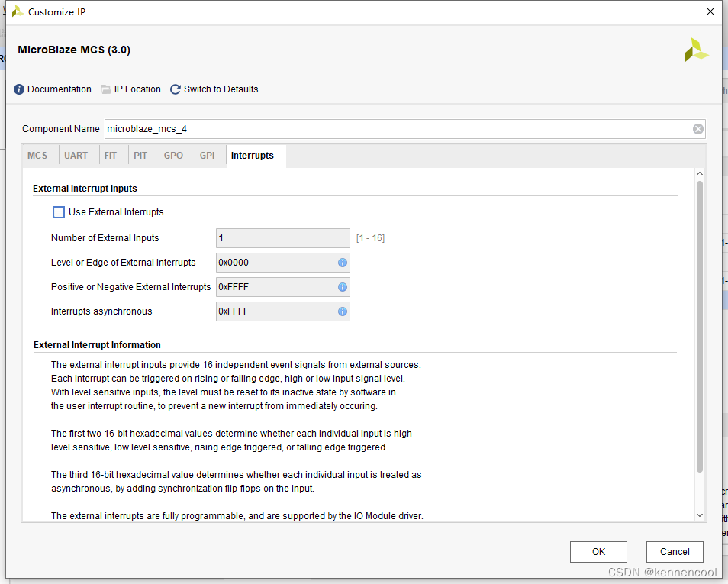Click the scrollbar up arrow
This screenshot has height=584, width=728.
700,174
